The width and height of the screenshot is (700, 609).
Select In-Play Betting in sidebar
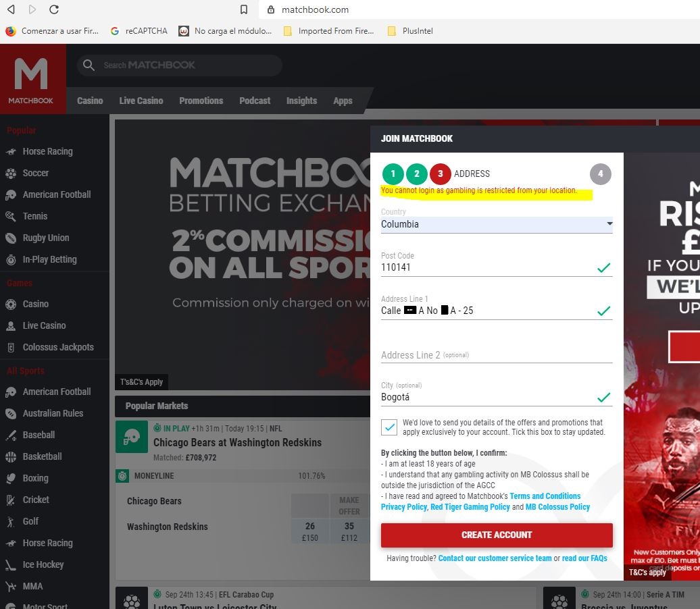(55, 260)
